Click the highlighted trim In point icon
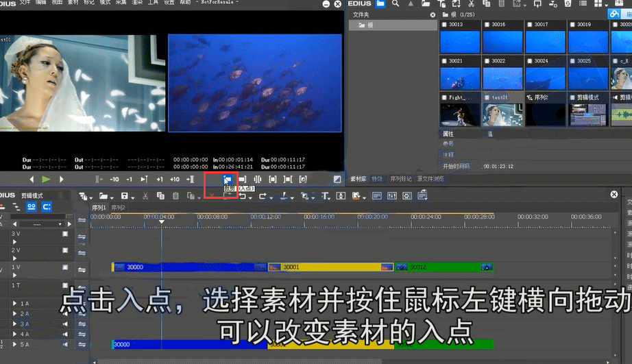 (228, 179)
